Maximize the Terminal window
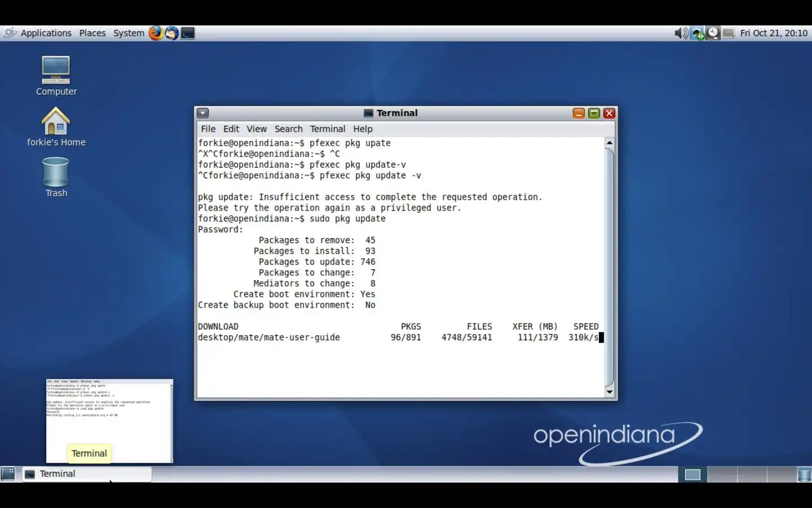Viewport: 812px width, 508px height. [x=594, y=113]
